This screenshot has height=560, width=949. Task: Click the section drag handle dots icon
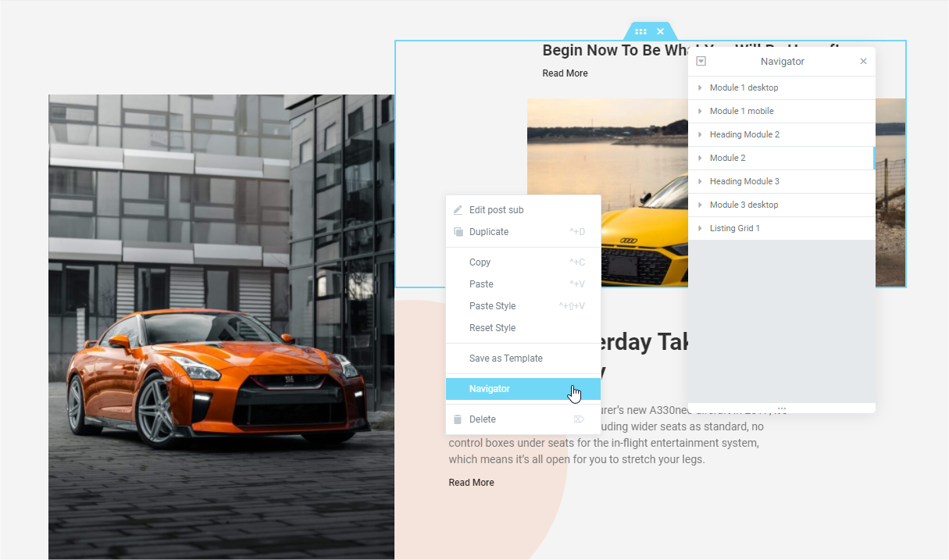point(640,32)
